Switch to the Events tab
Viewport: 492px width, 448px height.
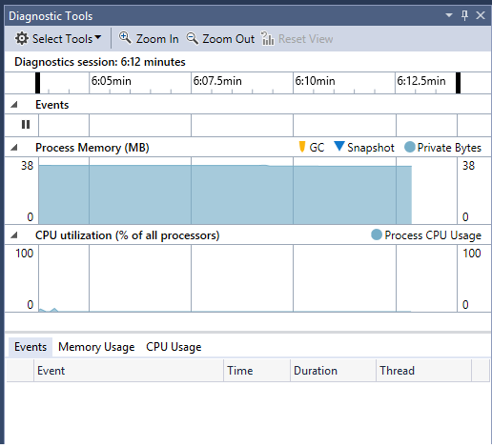[31, 347]
